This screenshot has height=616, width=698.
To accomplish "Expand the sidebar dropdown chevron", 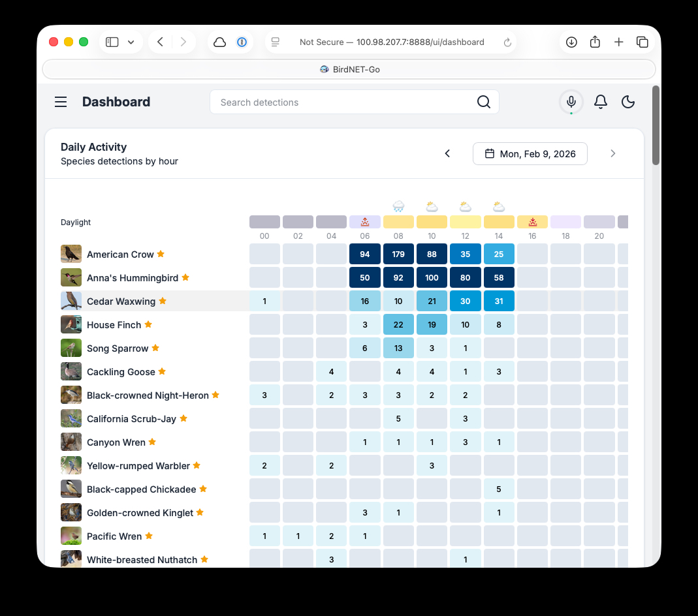I will tap(131, 42).
